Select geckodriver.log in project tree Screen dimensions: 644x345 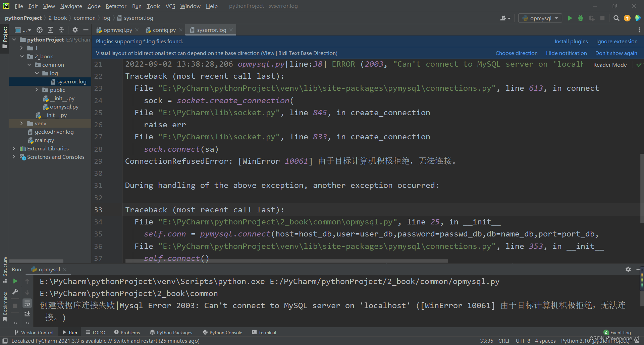(x=54, y=132)
